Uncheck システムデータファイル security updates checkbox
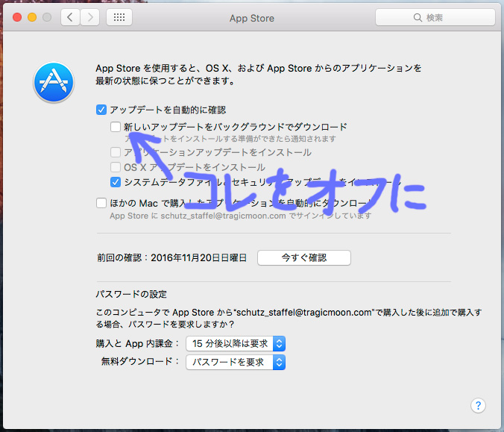504x432 pixels. [x=116, y=182]
